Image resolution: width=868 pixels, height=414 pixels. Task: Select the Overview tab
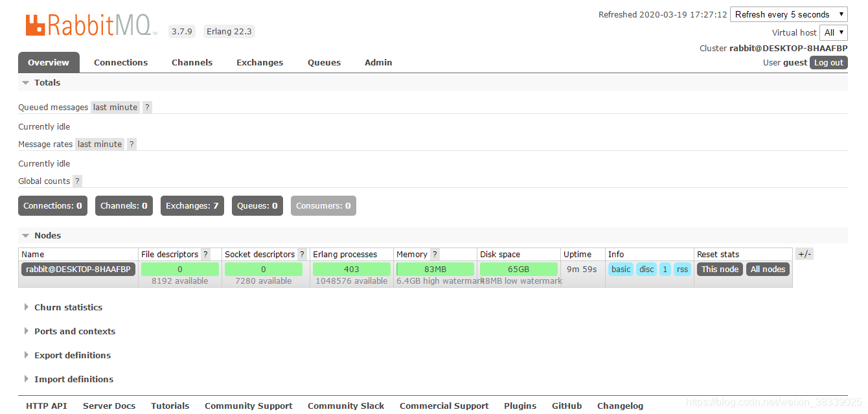pyautogui.click(x=49, y=62)
